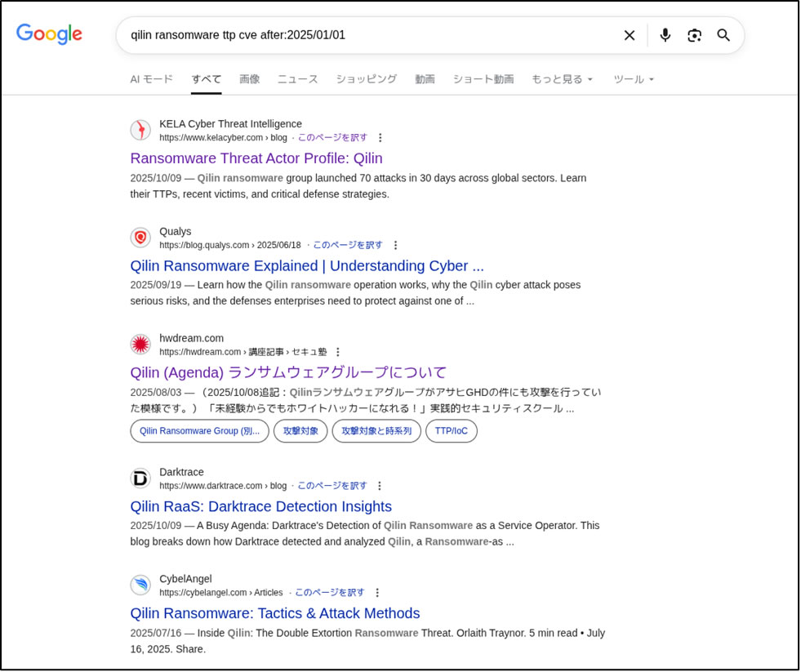Expand the もっと見る menu

[561, 79]
